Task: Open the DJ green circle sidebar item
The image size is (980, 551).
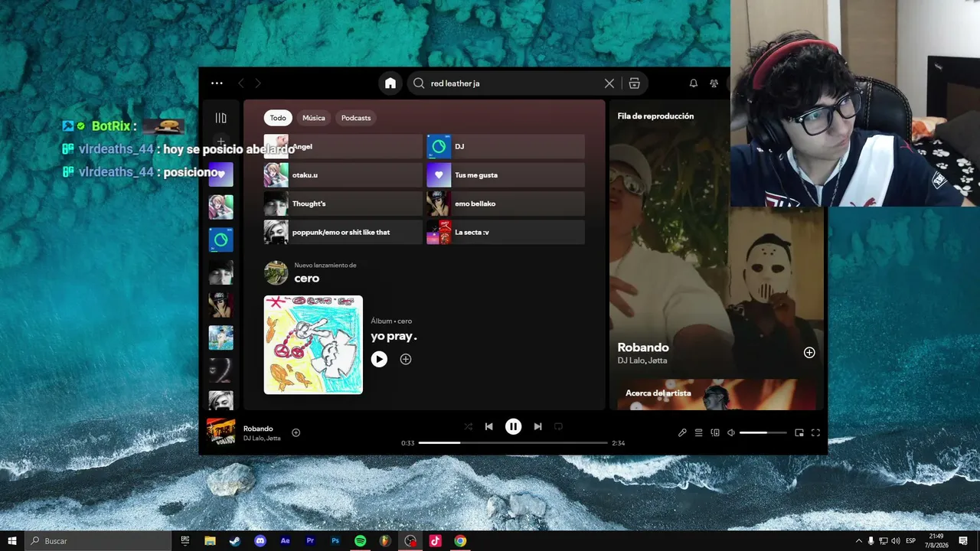Action: click(x=221, y=240)
